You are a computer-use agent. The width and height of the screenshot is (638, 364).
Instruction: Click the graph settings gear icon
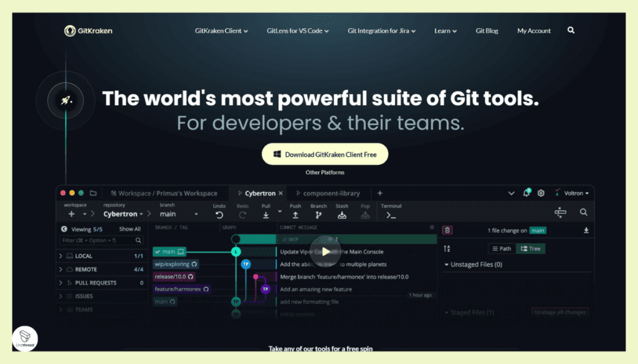pos(432,228)
